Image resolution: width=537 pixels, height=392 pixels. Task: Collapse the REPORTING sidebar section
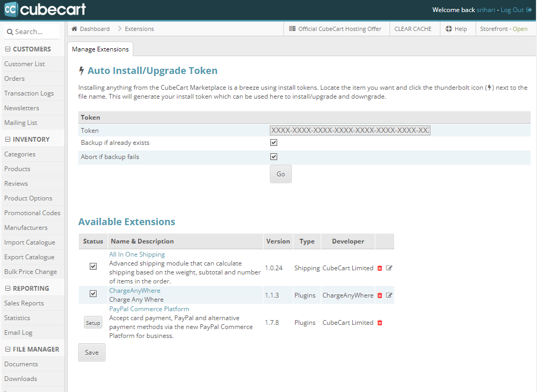[7, 288]
